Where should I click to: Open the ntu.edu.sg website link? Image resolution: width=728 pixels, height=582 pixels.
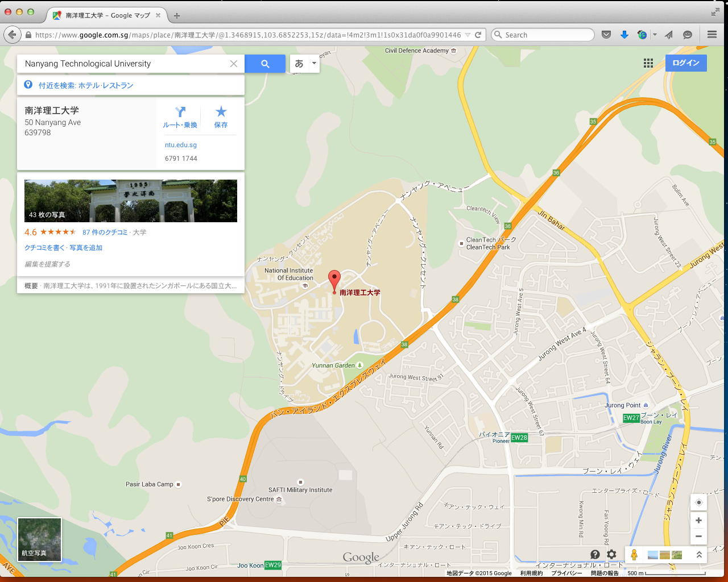181,145
